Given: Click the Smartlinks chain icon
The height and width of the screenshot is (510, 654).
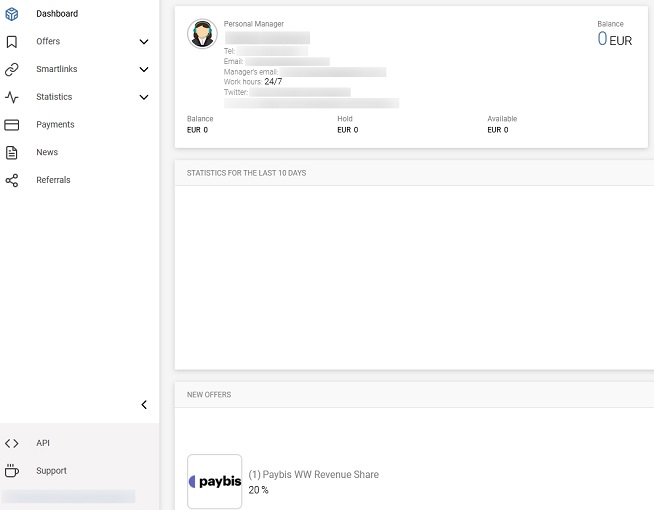Looking at the screenshot, I should [12, 70].
